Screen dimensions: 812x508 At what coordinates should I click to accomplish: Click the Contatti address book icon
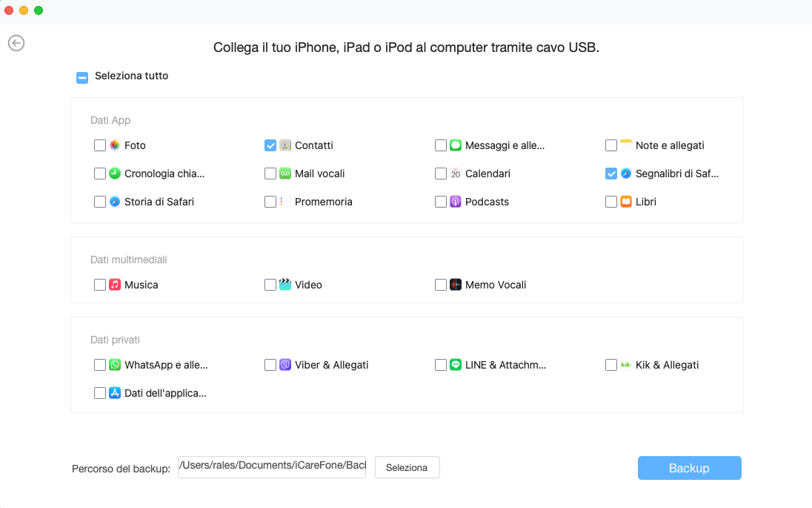(x=285, y=145)
